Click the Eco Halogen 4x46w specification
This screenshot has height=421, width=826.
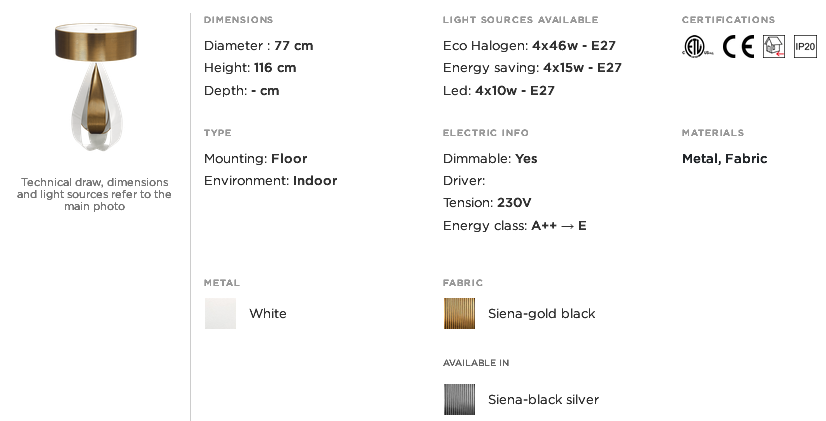click(x=529, y=46)
